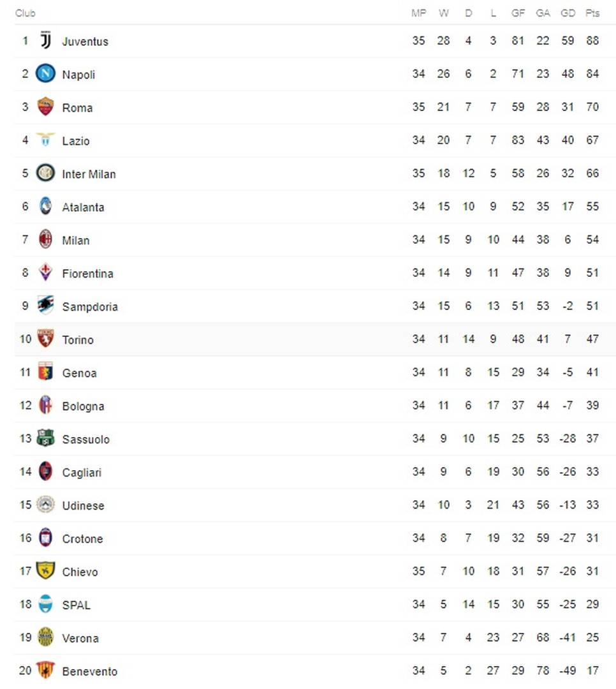Open the Verona team name link
The width and height of the screenshot is (616, 689).
click(x=80, y=638)
